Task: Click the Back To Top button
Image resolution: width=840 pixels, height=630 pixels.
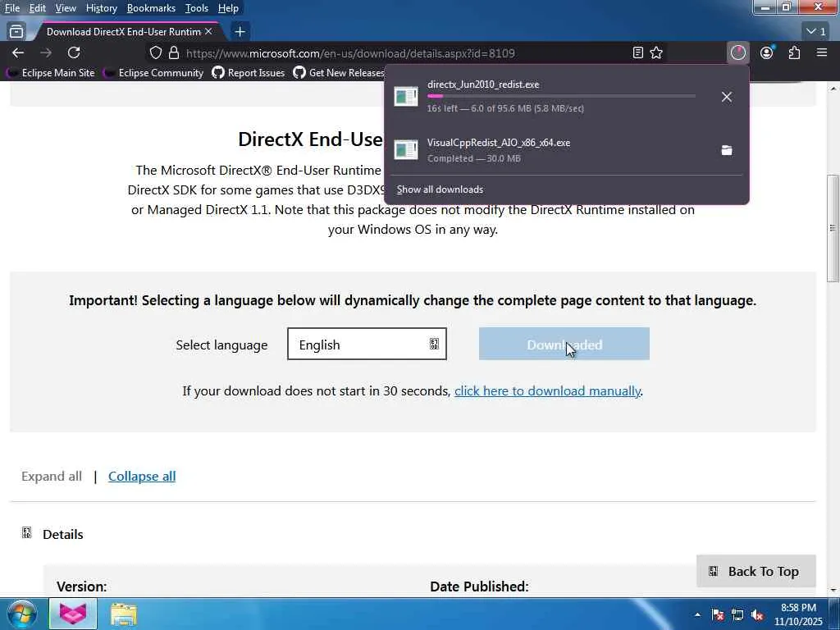Action: [756, 571]
